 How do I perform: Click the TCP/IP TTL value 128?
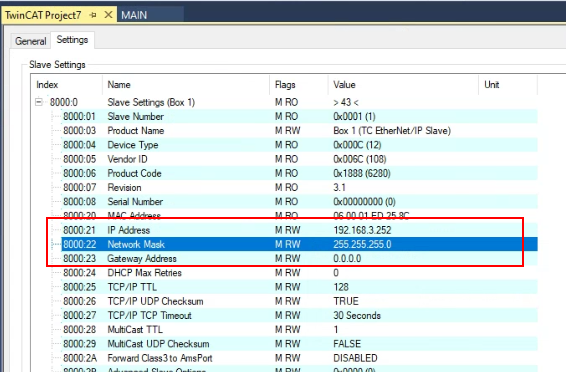341,287
